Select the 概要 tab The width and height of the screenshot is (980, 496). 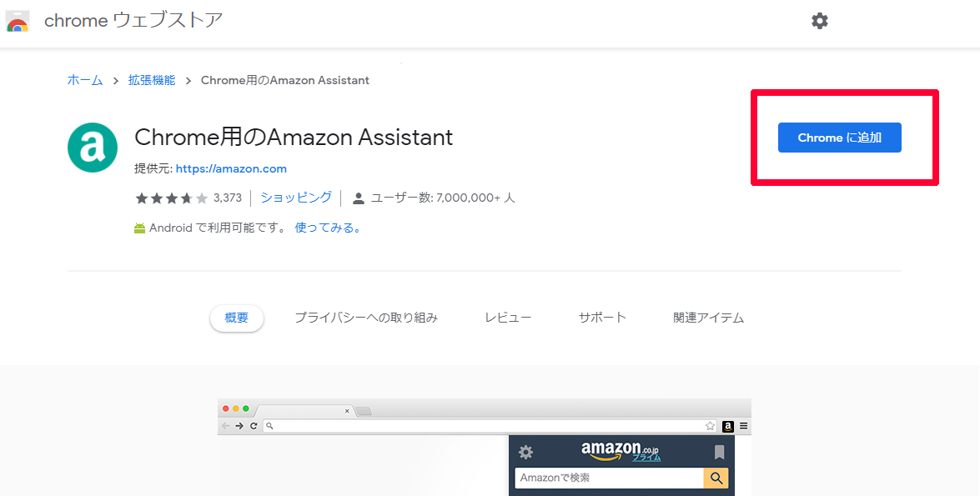(x=236, y=318)
